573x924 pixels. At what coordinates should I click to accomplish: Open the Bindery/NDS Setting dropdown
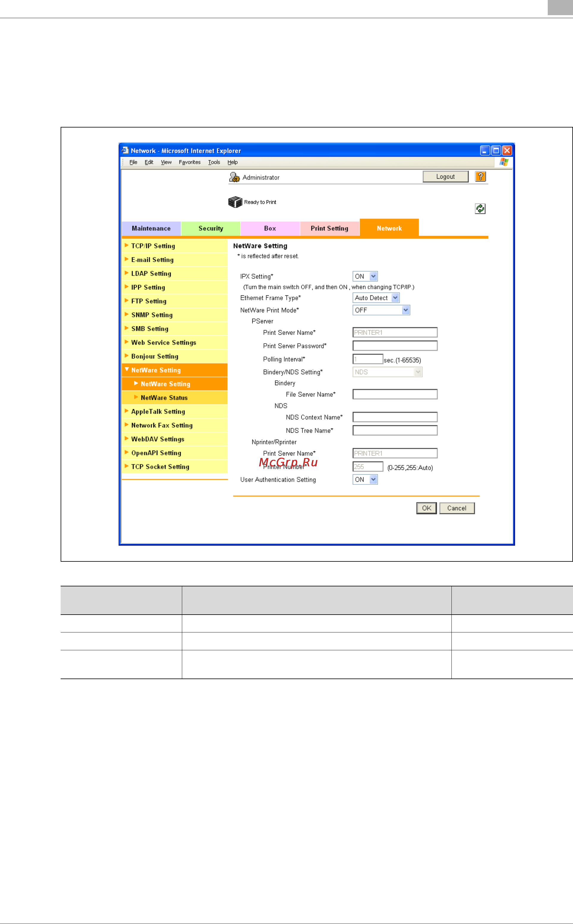pyautogui.click(x=387, y=372)
